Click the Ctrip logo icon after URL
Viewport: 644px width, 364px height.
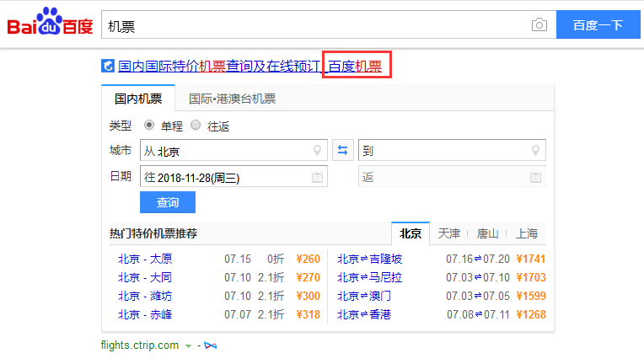(x=210, y=345)
